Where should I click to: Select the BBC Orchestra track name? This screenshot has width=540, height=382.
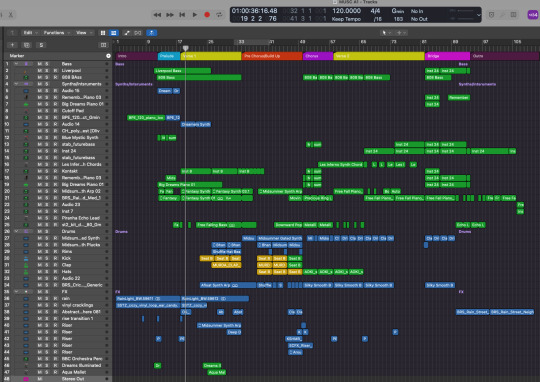tap(81, 359)
